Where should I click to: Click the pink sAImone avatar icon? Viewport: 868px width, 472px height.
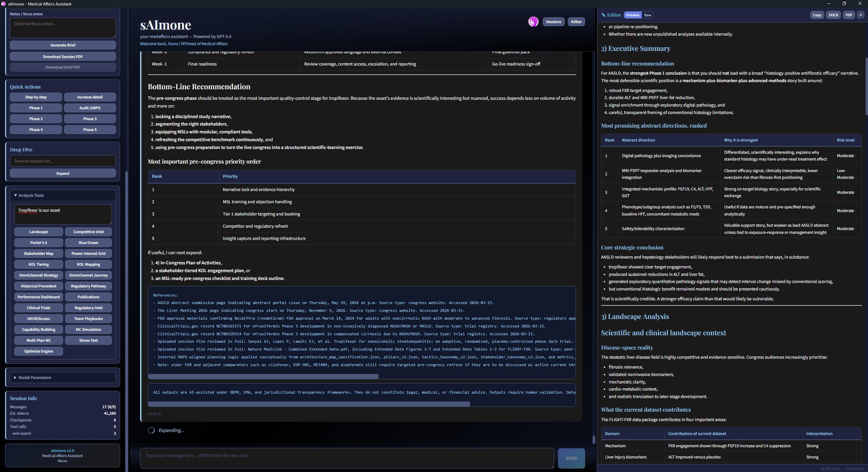point(533,22)
